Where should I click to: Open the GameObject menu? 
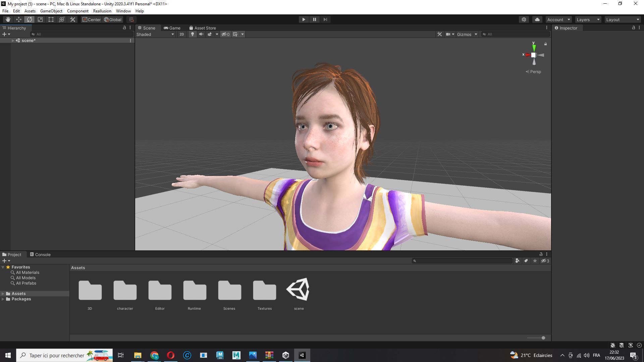51,11
